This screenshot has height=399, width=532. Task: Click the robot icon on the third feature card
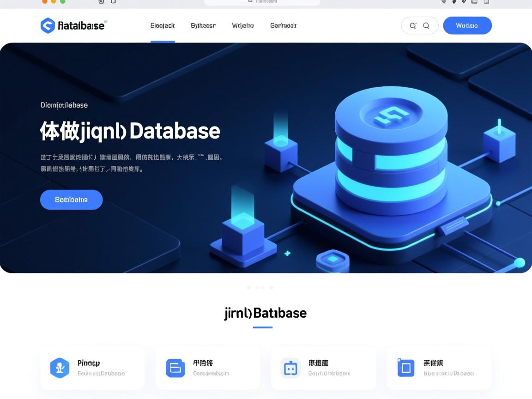click(290, 368)
